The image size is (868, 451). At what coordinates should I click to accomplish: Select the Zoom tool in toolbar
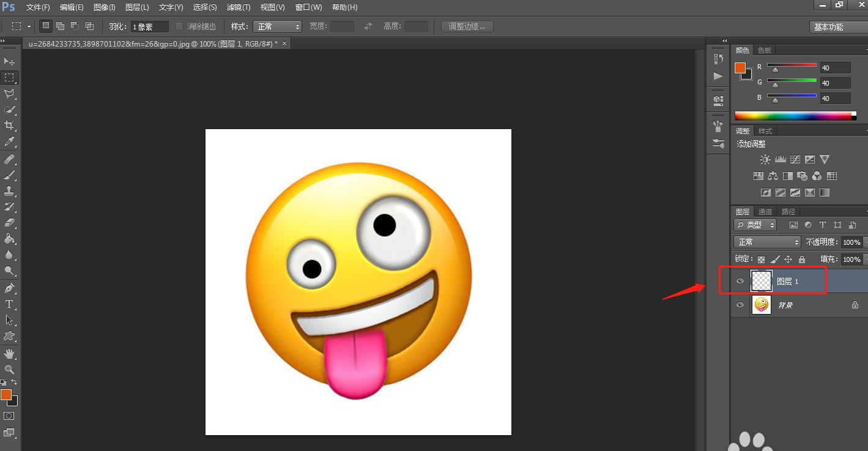click(9, 369)
